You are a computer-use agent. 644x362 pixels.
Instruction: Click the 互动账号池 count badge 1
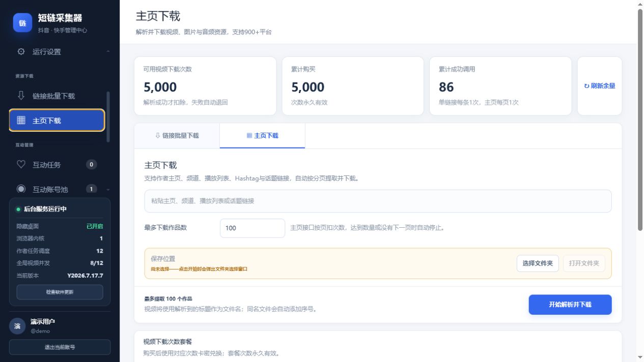click(x=91, y=189)
